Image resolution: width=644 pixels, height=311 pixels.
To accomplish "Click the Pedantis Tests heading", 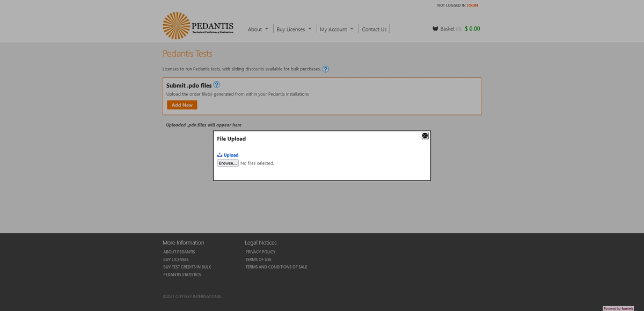I will tap(187, 54).
